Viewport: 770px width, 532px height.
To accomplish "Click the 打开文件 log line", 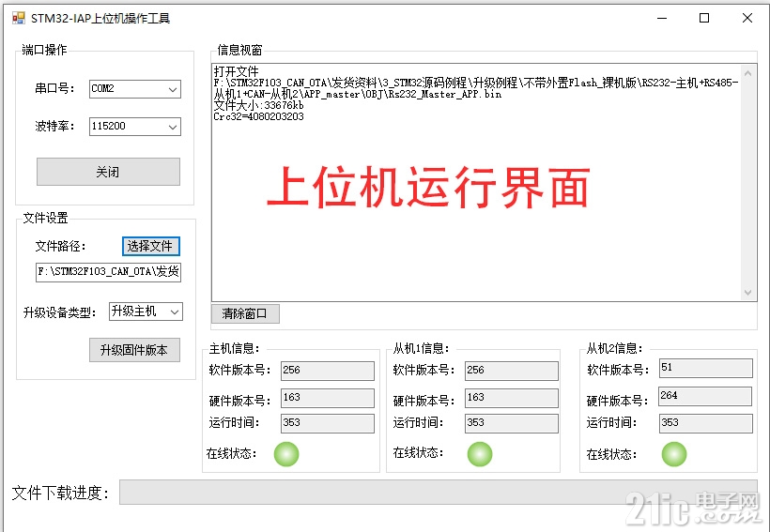I will click(x=237, y=71).
